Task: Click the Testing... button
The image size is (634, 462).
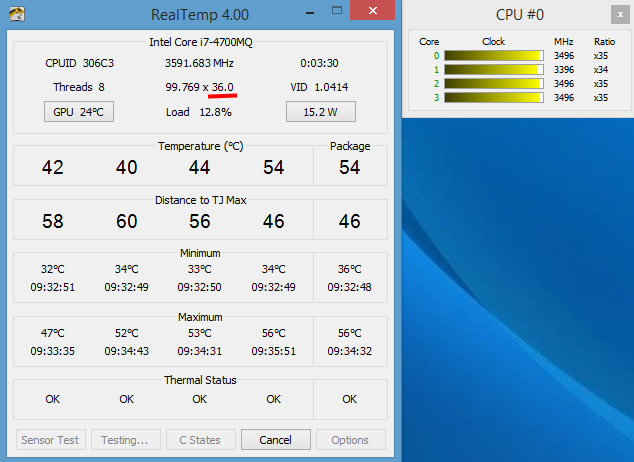Action: [x=126, y=440]
